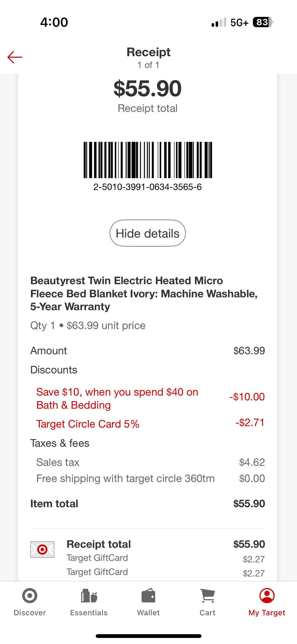This screenshot has height=644, width=297.
Task: Open the Essentials tab icon
Action: coord(89,596)
